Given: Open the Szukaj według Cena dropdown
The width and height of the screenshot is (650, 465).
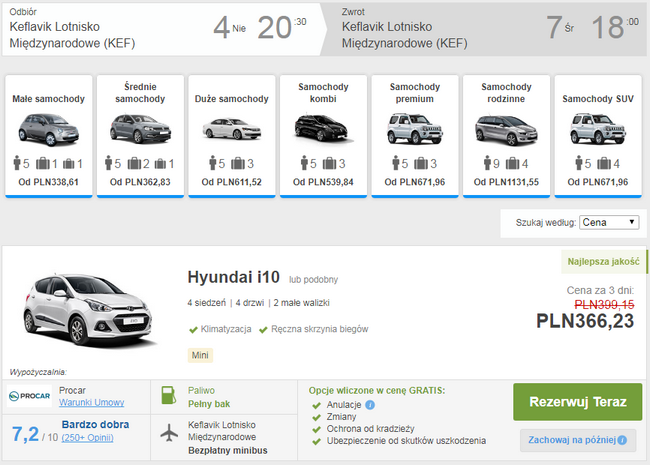Looking at the screenshot, I should tap(609, 223).
